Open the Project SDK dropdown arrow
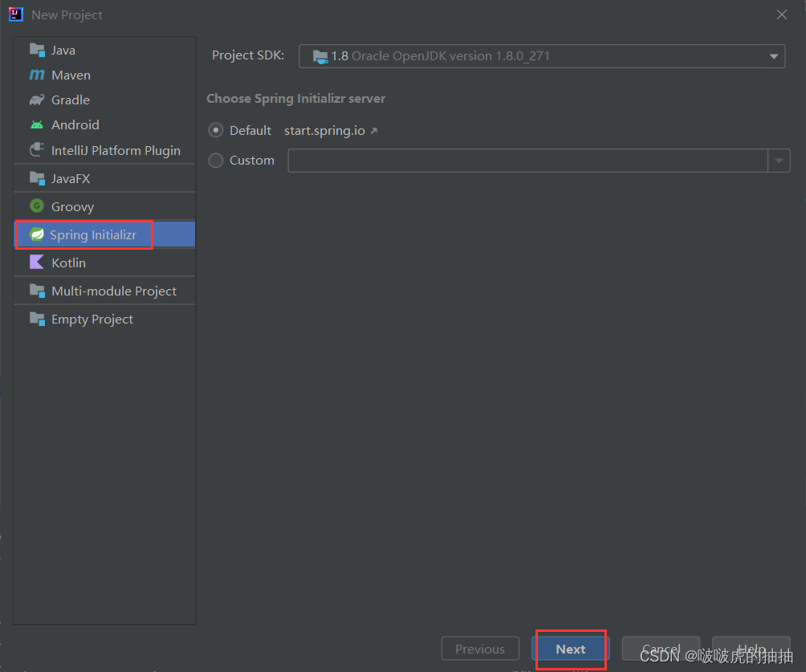 coord(774,56)
